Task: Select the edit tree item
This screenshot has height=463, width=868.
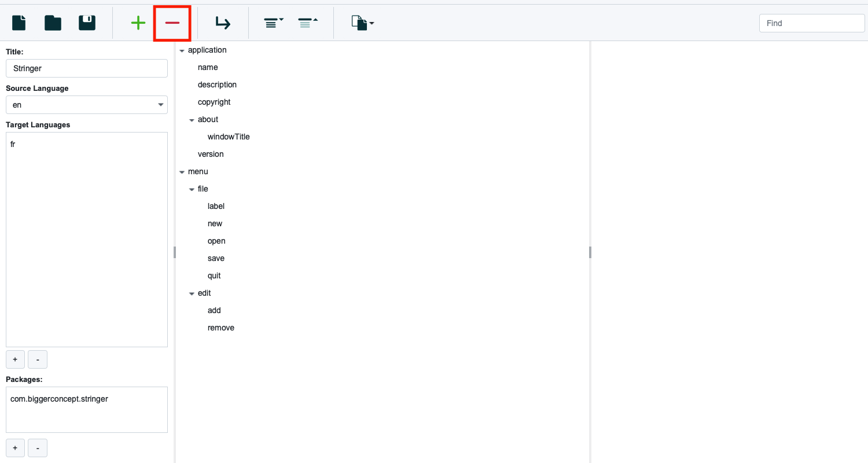Action: pyautogui.click(x=204, y=293)
